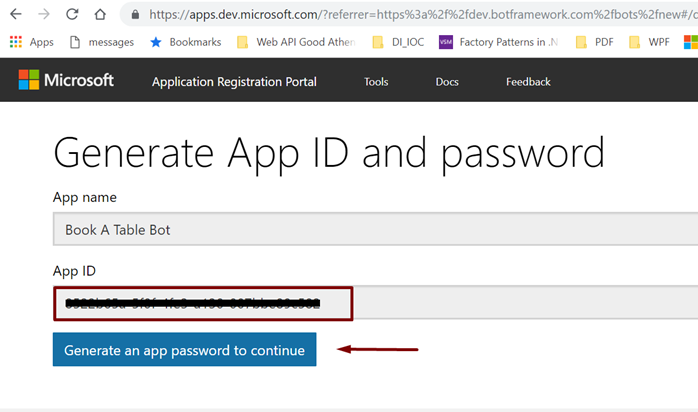This screenshot has height=412, width=698.
Task: Reload the current page
Action: pos(72,15)
